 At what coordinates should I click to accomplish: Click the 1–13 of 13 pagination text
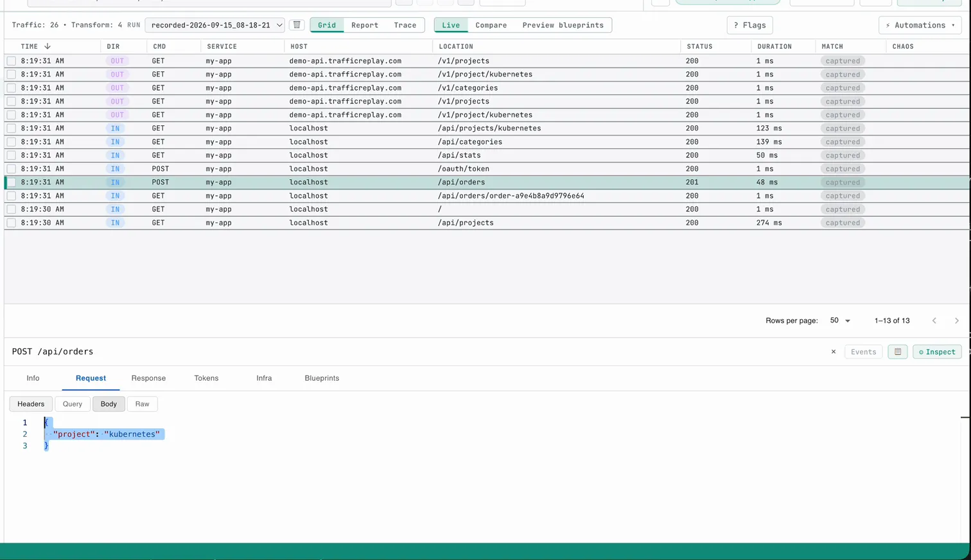coord(892,320)
